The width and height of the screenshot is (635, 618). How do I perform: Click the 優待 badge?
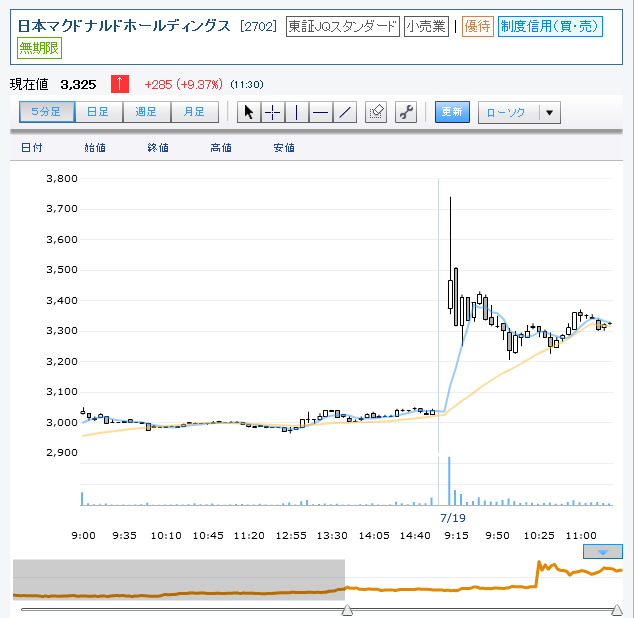[x=477, y=26]
